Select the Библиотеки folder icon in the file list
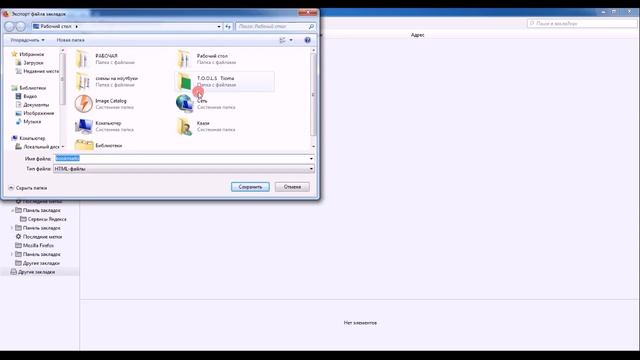This screenshot has height=360, width=640. coord(84,145)
